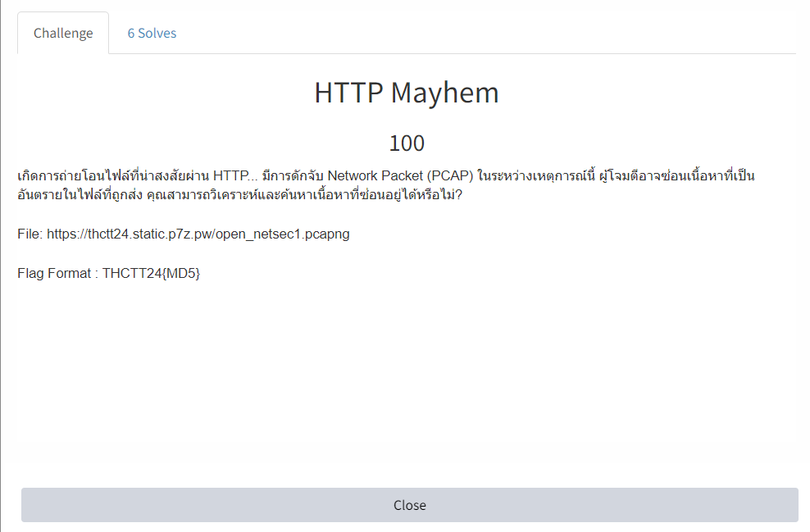Click the second line of Thai description

[239, 195]
